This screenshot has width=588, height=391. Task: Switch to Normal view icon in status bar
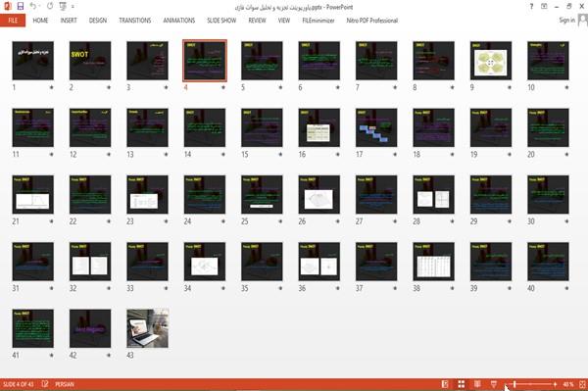tap(445, 384)
